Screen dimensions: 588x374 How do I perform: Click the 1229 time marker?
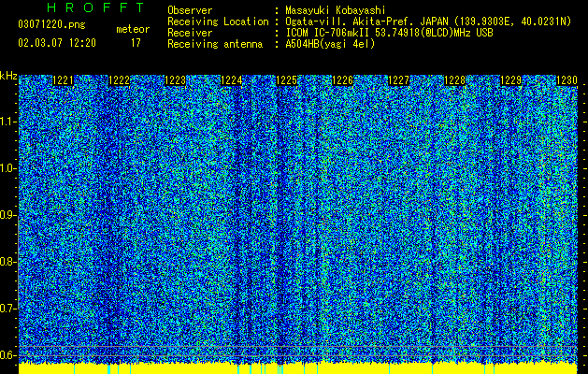click(510, 80)
